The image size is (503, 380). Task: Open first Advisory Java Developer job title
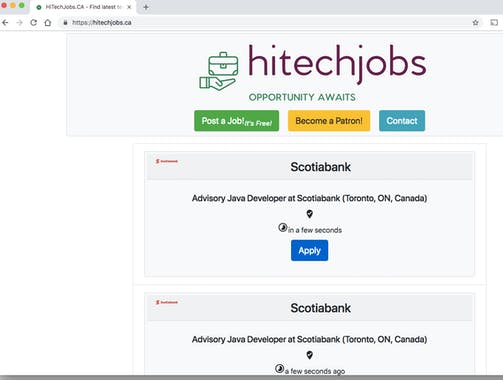pos(309,198)
